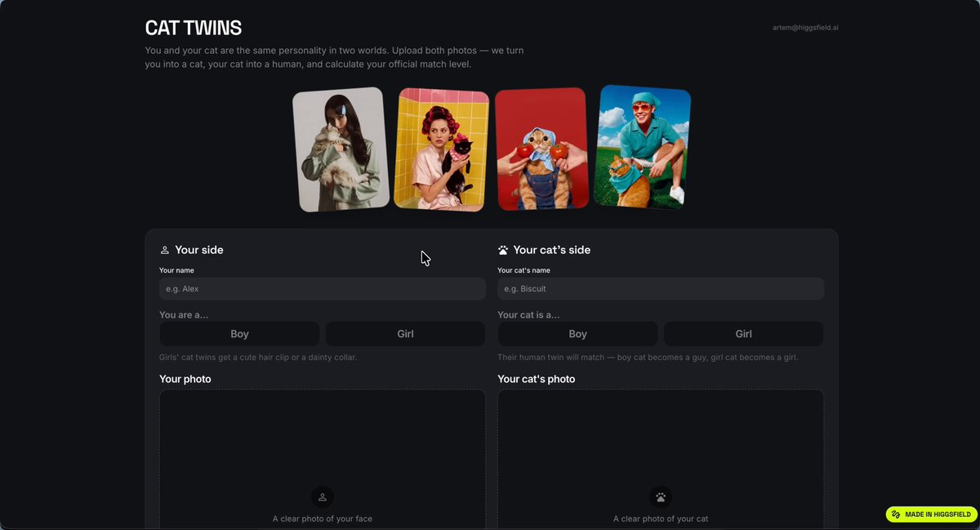Click "A clear photo of your face" text

click(x=323, y=519)
